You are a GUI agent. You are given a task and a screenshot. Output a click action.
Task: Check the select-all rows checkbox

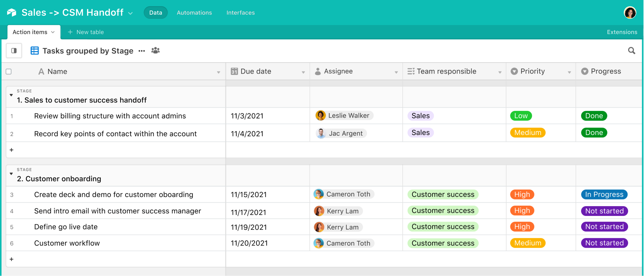9,71
